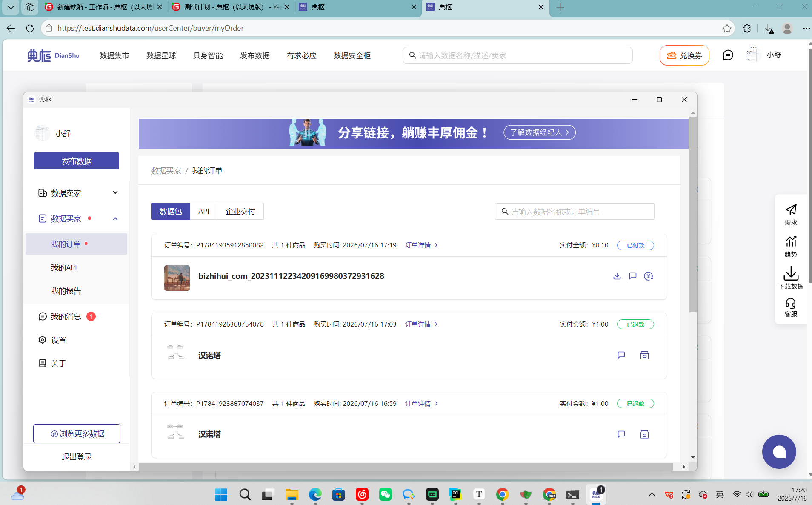Screen dimensions: 812x505
Task: Open 订单详情 for order P17841923887074037
Action: 421,404
